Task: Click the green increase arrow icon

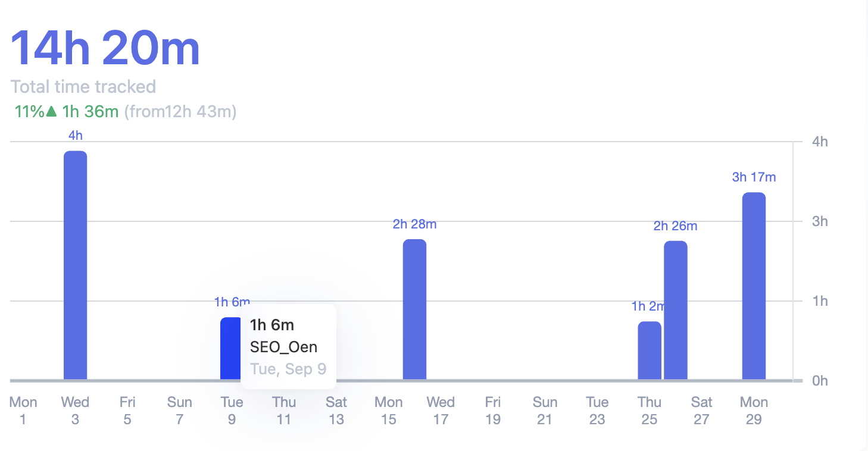Action: point(51,111)
